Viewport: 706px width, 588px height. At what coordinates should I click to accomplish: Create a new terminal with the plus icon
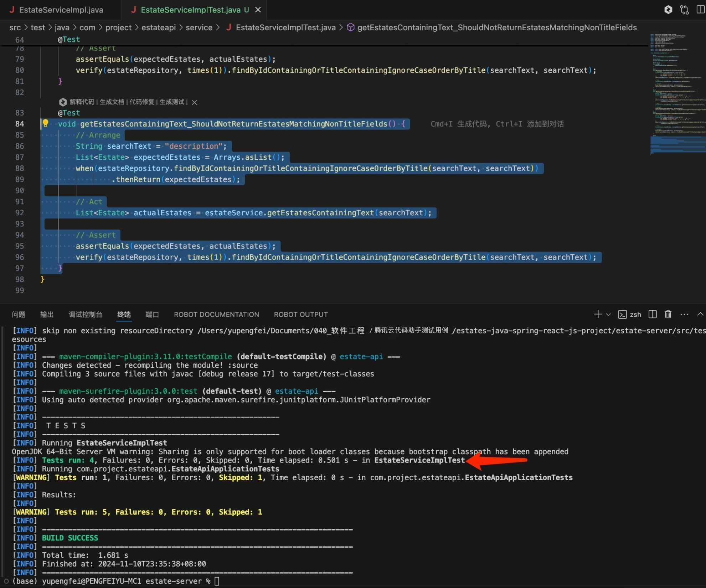598,314
